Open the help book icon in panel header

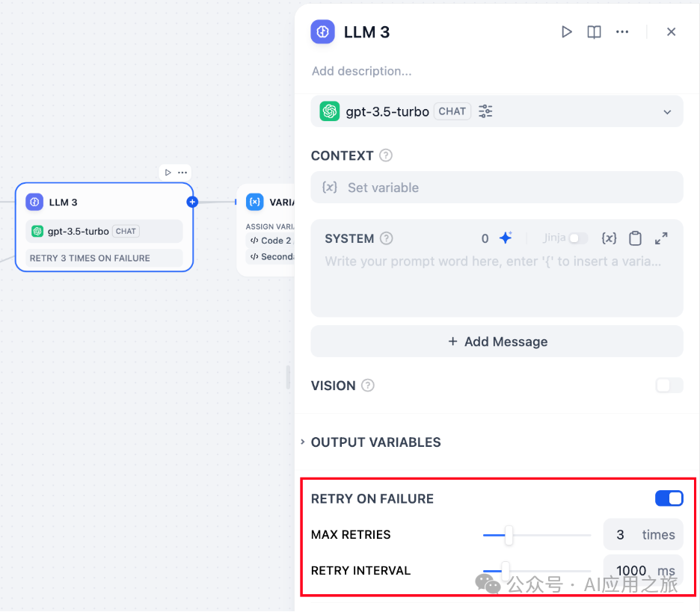pyautogui.click(x=594, y=32)
